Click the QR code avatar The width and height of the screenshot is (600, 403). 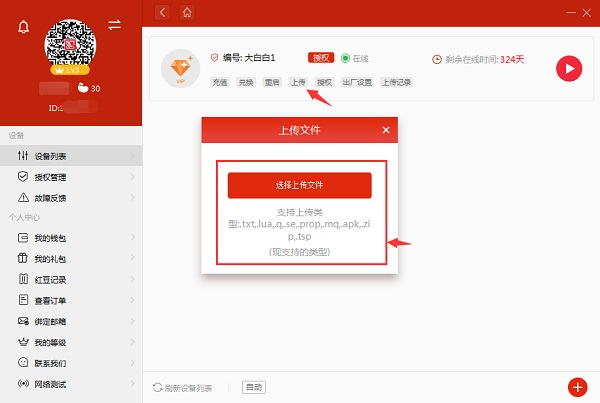point(70,44)
